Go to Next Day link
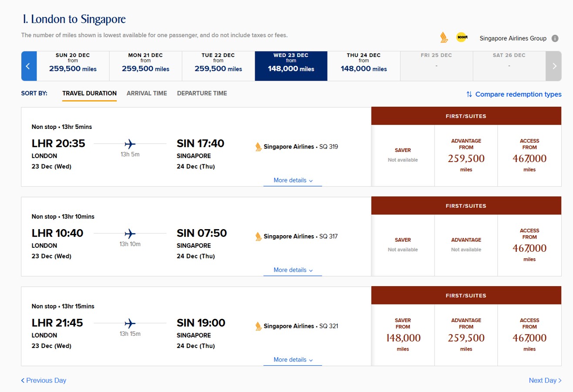This screenshot has width=573, height=392. click(545, 381)
